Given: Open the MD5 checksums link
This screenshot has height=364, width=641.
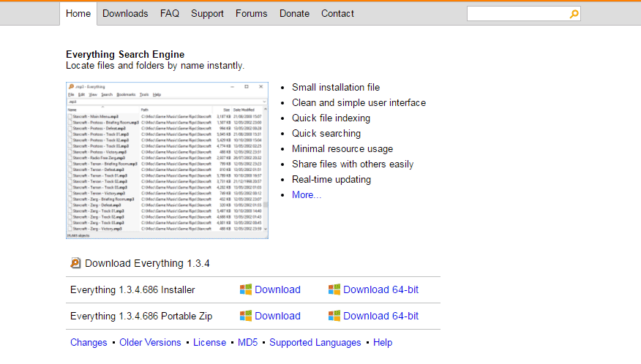Looking at the screenshot, I should (x=248, y=342).
